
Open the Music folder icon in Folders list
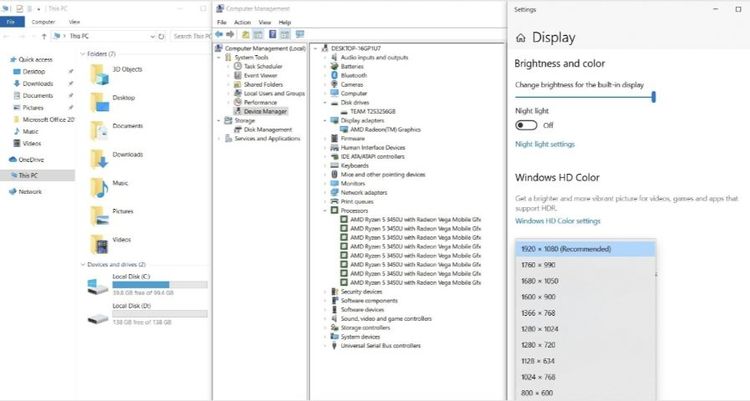(x=99, y=188)
